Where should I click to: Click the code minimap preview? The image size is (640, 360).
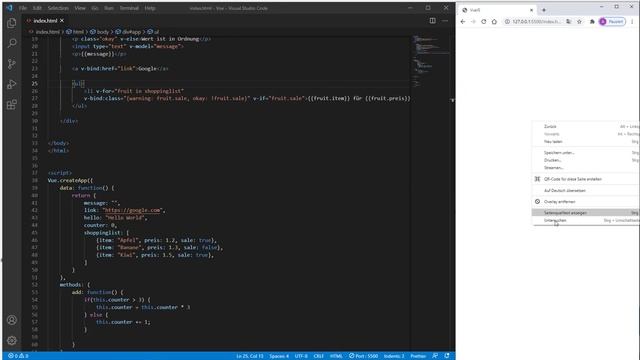coord(431,61)
